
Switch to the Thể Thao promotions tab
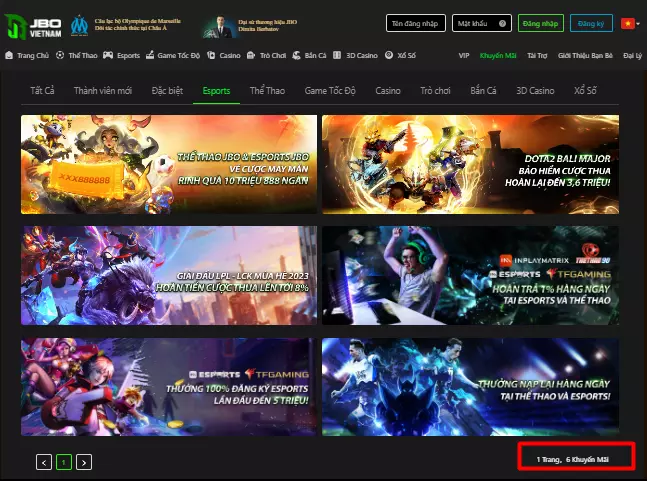[267, 90]
